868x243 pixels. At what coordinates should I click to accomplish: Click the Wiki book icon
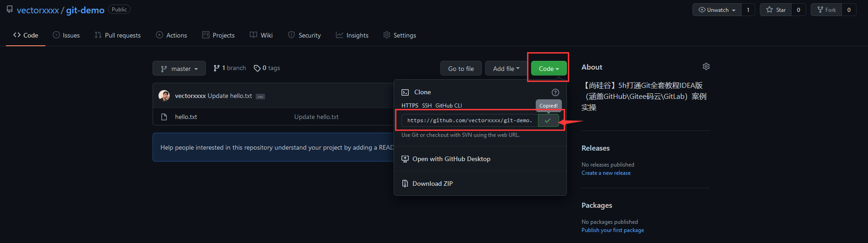tap(253, 35)
